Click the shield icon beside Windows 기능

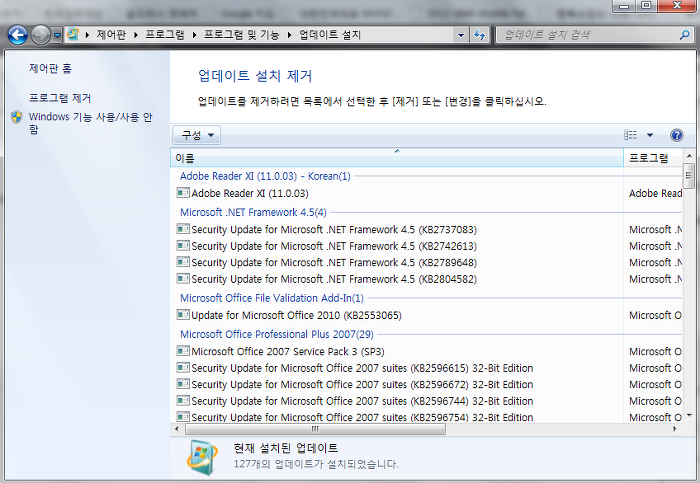[17, 117]
